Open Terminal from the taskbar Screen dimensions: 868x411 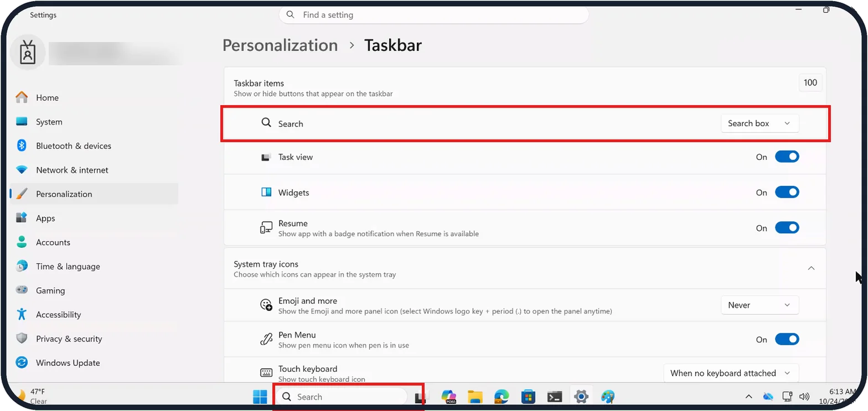click(555, 397)
